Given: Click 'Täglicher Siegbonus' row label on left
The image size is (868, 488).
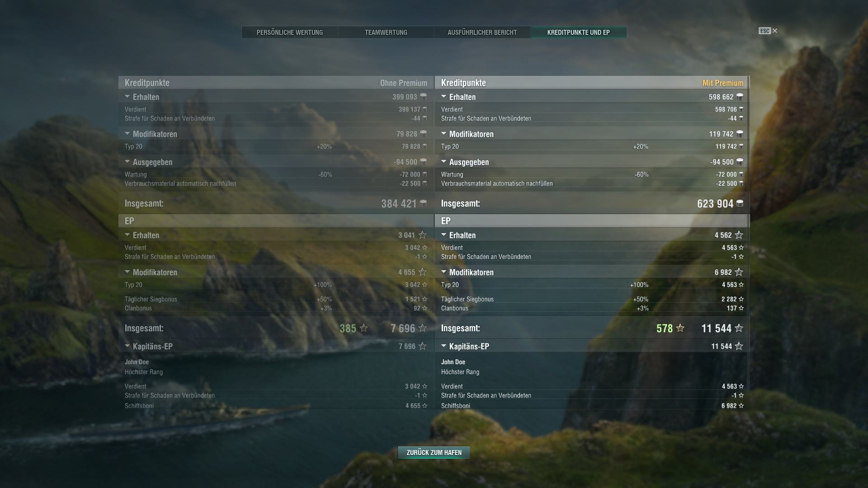Looking at the screenshot, I should click(x=151, y=299).
